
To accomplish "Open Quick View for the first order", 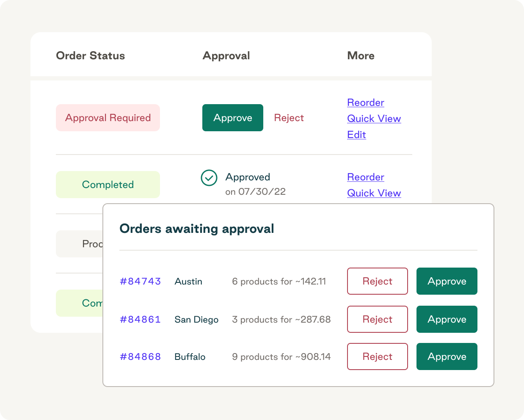I will click(x=374, y=119).
